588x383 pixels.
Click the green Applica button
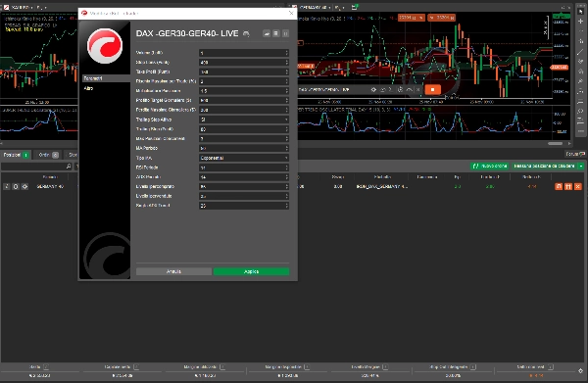pos(251,271)
